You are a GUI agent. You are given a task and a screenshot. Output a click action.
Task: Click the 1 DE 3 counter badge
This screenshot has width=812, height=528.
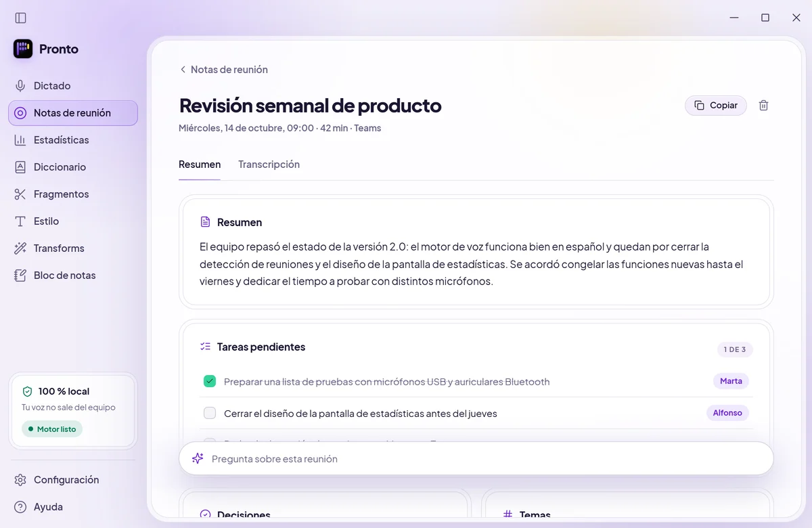[735, 350]
